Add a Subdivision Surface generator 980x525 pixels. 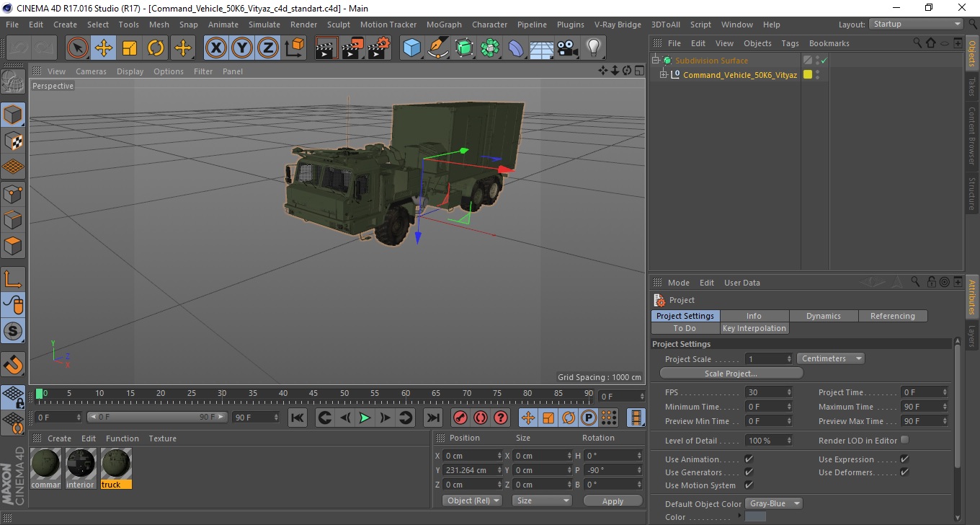tap(464, 48)
